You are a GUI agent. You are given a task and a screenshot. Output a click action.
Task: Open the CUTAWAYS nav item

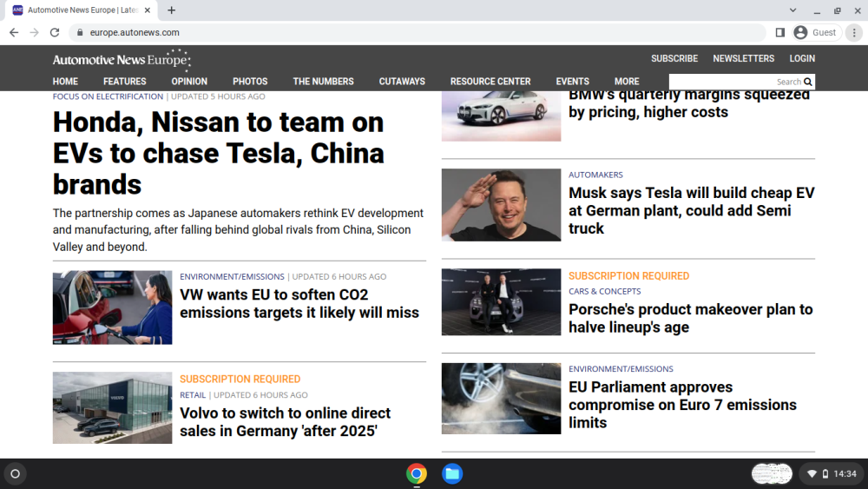click(402, 82)
